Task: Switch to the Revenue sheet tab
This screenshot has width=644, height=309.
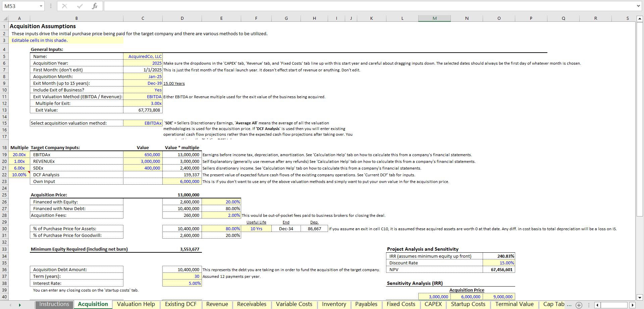Action: [217, 304]
